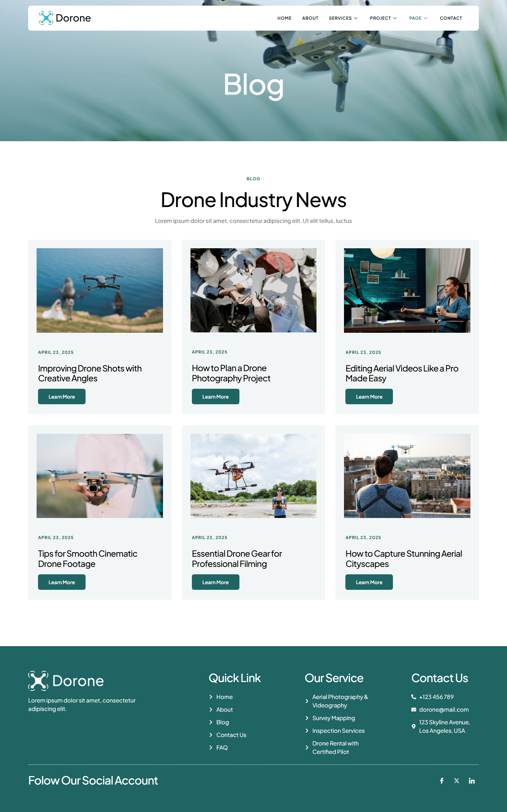Expand the Services dropdown menu

pyautogui.click(x=343, y=18)
